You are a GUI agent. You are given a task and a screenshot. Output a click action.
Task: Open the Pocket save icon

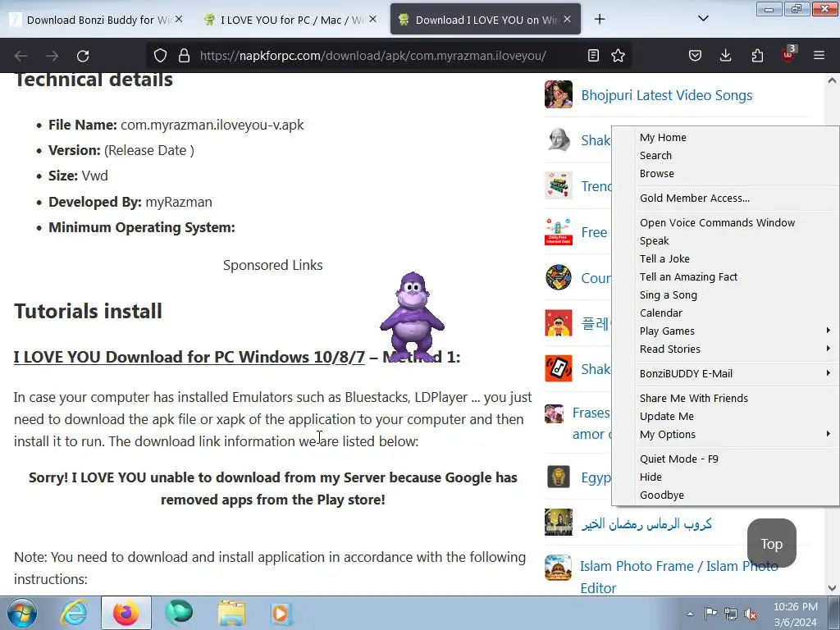(x=695, y=56)
